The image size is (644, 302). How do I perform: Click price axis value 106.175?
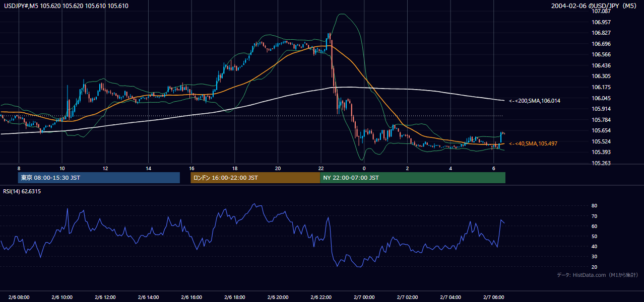click(601, 87)
